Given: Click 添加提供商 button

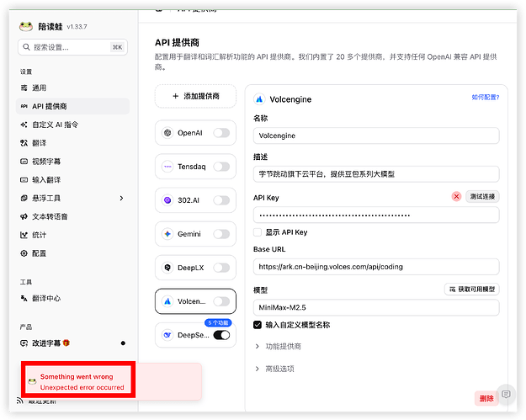Looking at the screenshot, I should click(x=195, y=96).
